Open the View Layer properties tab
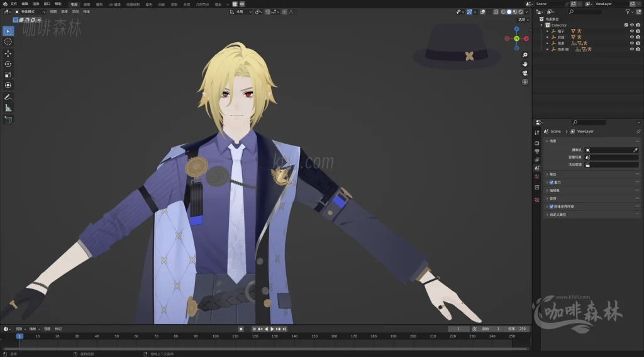Screen dimensions: 644x357 point(537,159)
